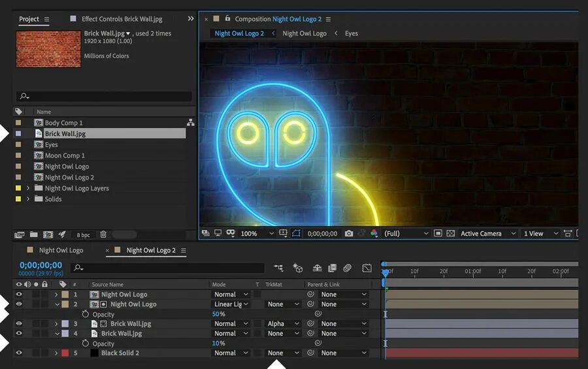Click the new composition icon
Image resolution: width=588 pixels, height=369 pixels.
[48, 234]
